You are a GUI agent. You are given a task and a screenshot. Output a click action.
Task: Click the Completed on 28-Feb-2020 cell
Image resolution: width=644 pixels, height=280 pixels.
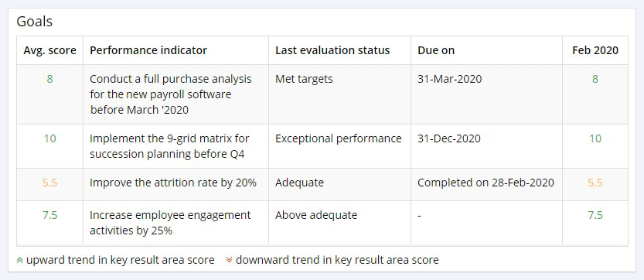(486, 183)
